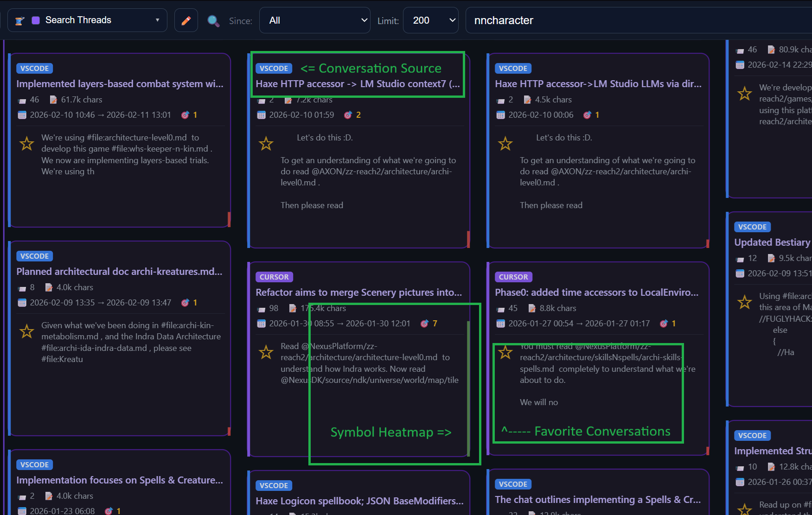Screen dimensions: 812x515
Task: Click the target icon on the Phase0 card
Action: (x=665, y=323)
